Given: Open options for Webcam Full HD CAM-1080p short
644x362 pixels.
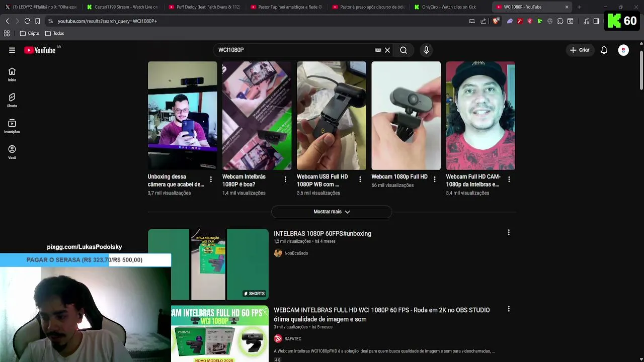Looking at the screenshot, I should coord(509,179).
